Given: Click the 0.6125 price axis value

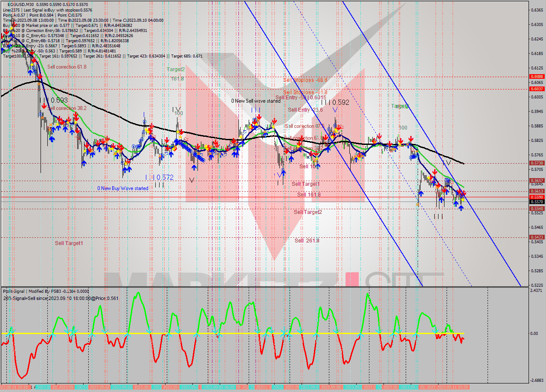Looking at the screenshot, I should [x=537, y=68].
